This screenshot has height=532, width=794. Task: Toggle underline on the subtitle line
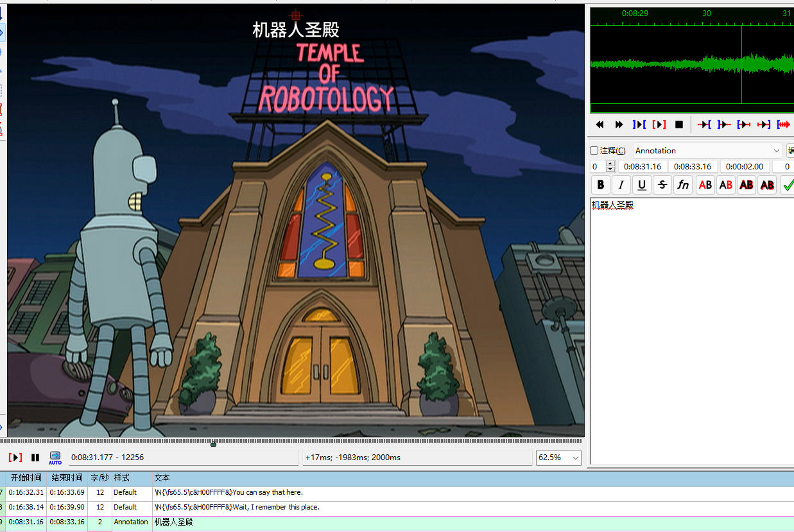pos(641,185)
